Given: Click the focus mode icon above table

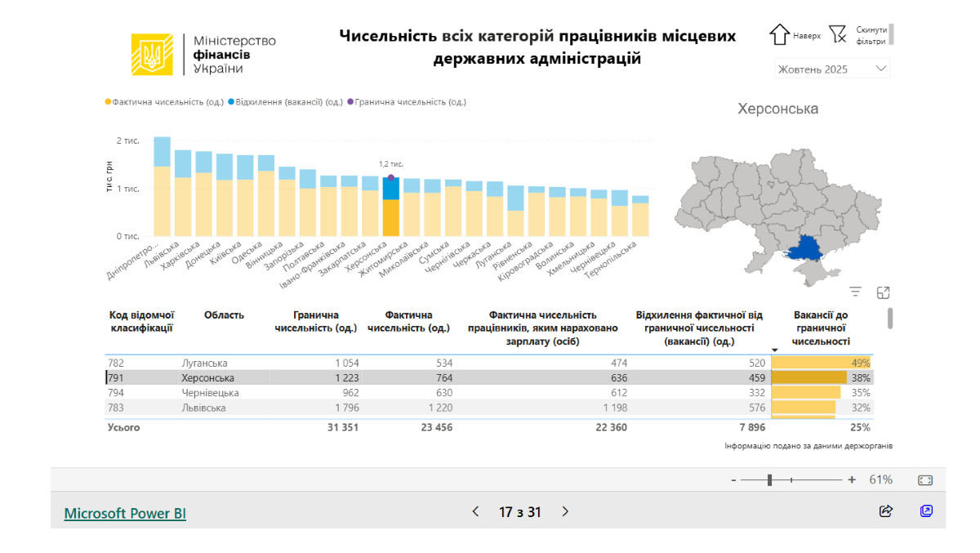Looking at the screenshot, I should pyautogui.click(x=883, y=292).
